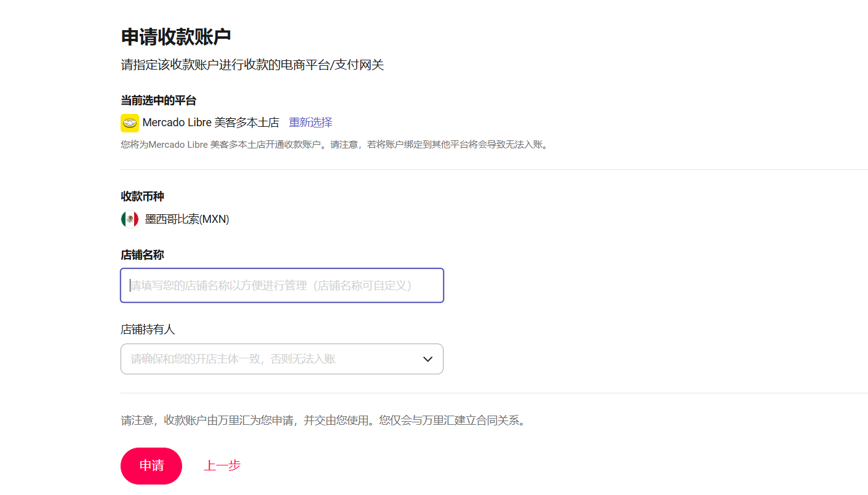The width and height of the screenshot is (868, 495).
Task: Click the Mercado Libre yellow platform icon
Action: point(129,123)
